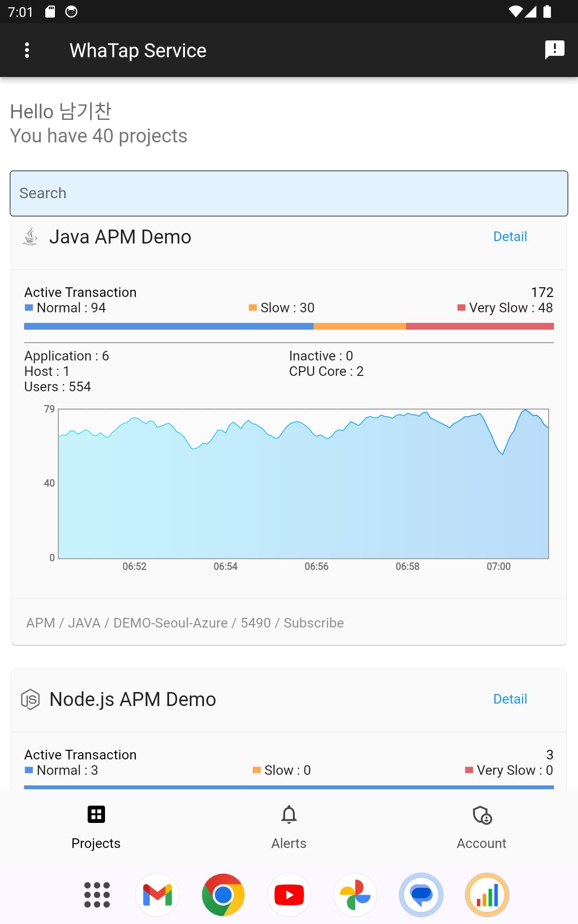Click 'Users : 554' stat

click(x=58, y=387)
